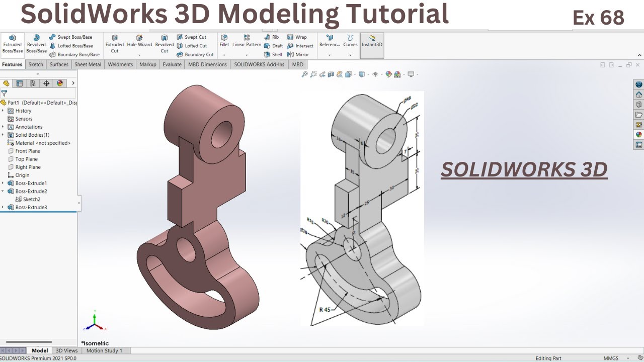Viewport: 644px width, 362px height.
Task: Click the Shell feature tool
Action: tap(273, 54)
